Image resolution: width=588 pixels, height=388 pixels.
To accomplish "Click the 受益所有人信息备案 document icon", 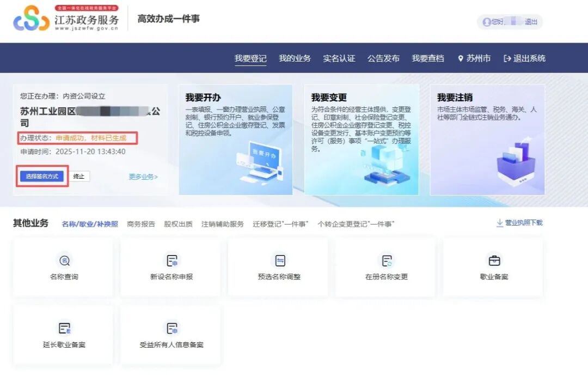I will [171, 329].
